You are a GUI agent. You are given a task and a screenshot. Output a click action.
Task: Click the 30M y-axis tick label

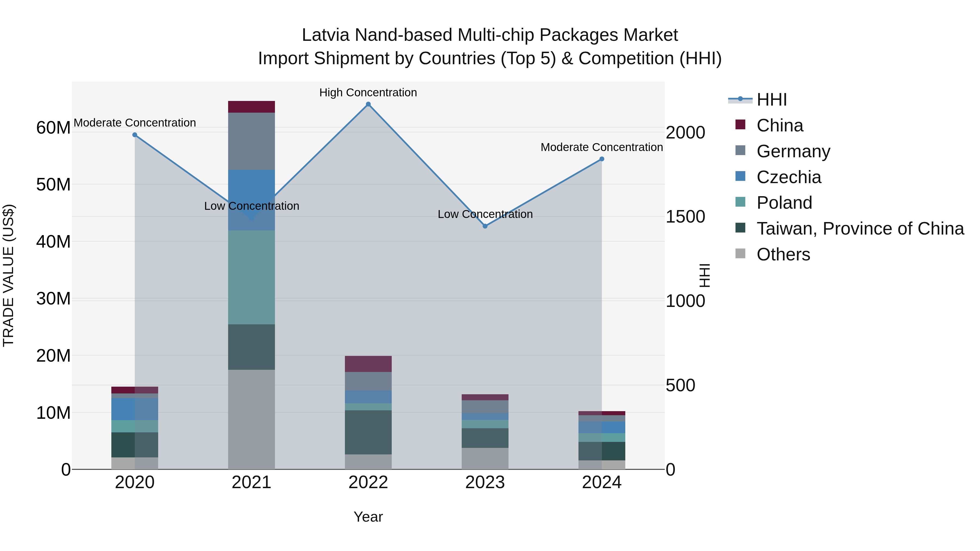pyautogui.click(x=53, y=299)
